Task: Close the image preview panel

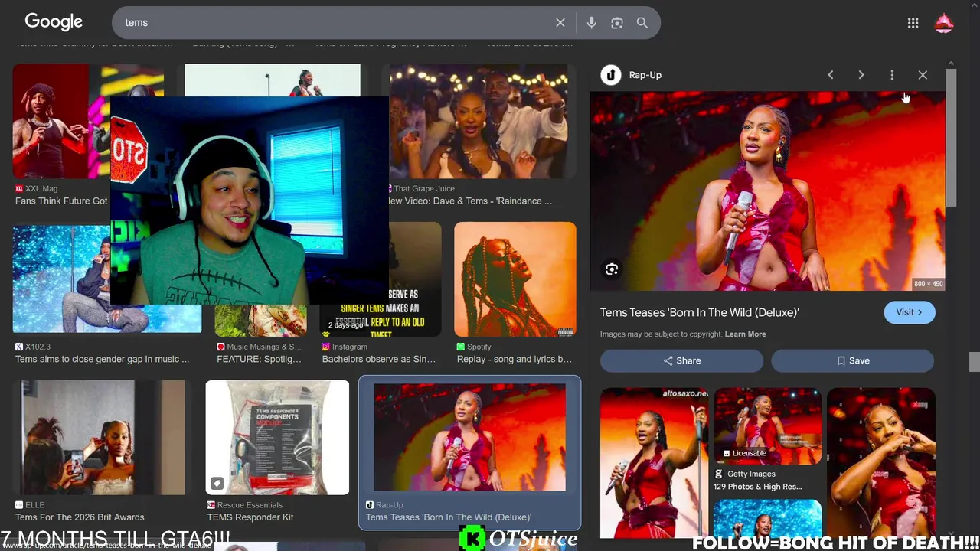Action: 923,75
